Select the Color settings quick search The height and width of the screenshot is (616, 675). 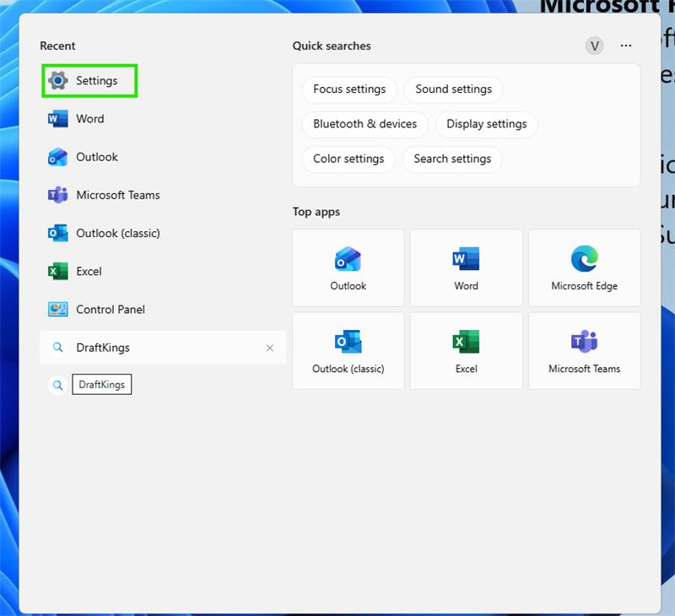coord(348,159)
